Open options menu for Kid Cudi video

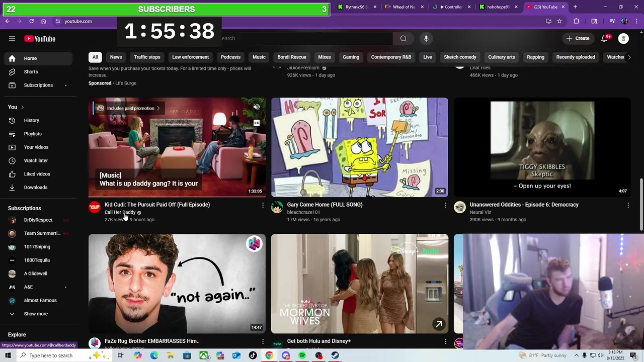263,205
